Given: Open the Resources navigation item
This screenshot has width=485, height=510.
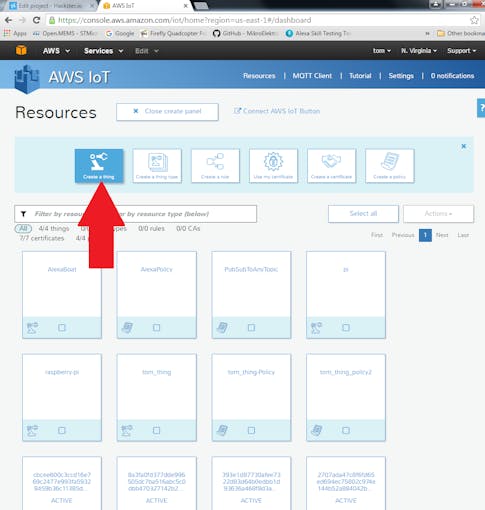Looking at the screenshot, I should [x=259, y=76].
